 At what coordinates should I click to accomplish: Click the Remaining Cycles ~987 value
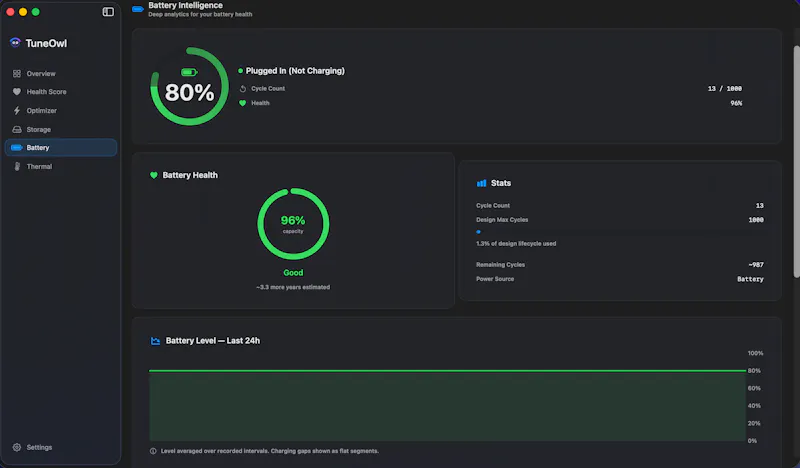point(756,265)
